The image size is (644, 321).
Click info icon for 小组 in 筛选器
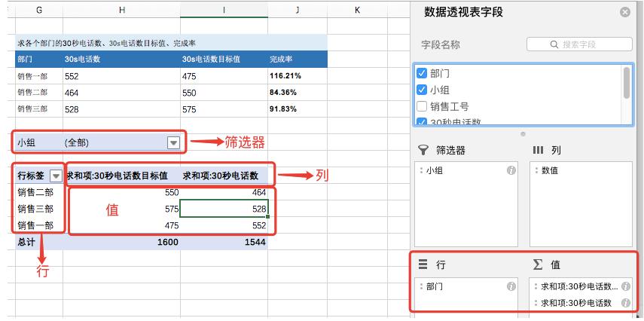(x=511, y=171)
